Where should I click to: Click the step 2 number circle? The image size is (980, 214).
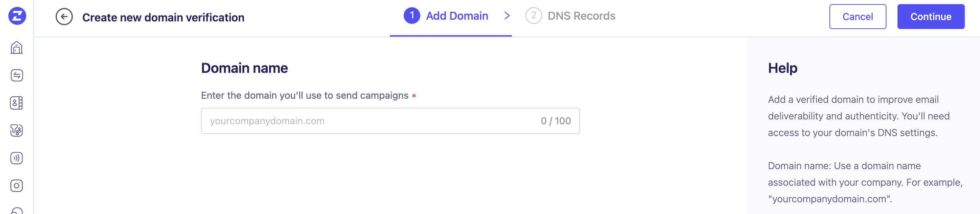534,16
